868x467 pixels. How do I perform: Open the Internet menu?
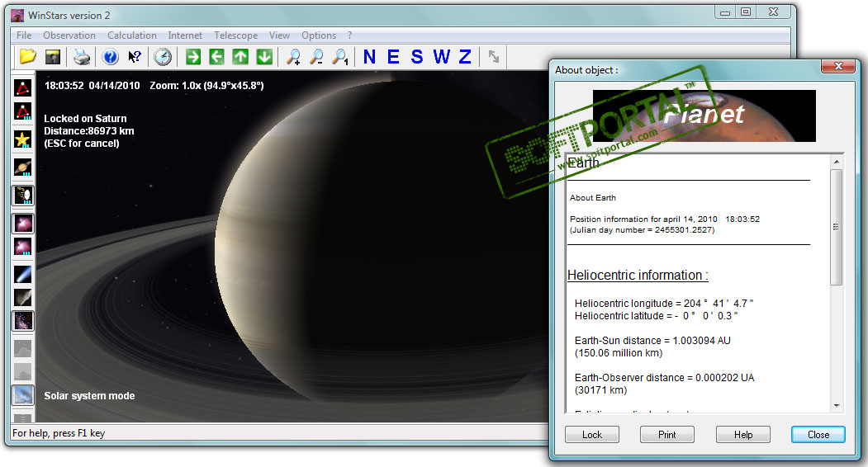pos(185,35)
